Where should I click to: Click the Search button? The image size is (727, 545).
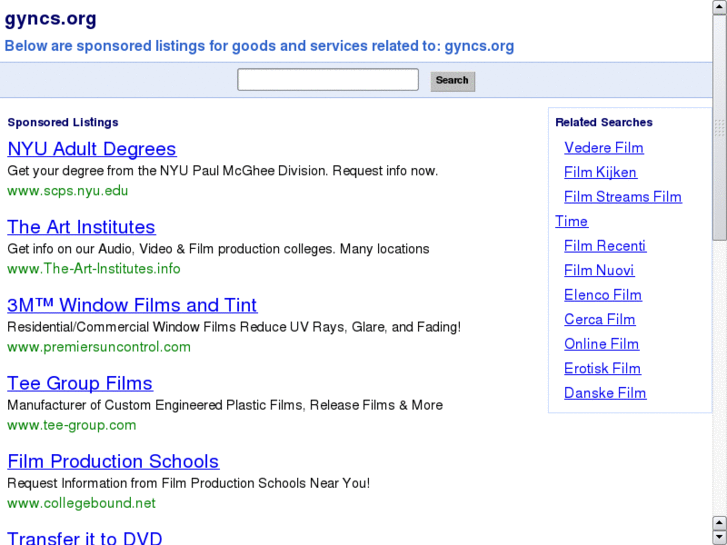(452, 81)
